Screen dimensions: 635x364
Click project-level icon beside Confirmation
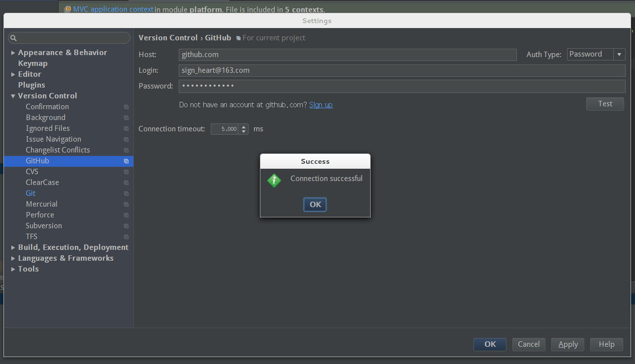click(126, 107)
